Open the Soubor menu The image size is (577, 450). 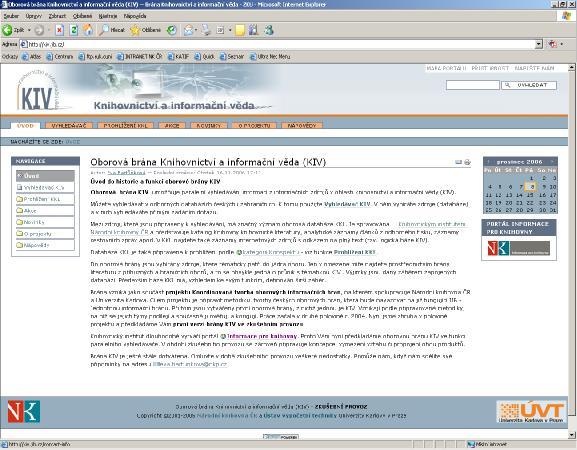pos(11,16)
